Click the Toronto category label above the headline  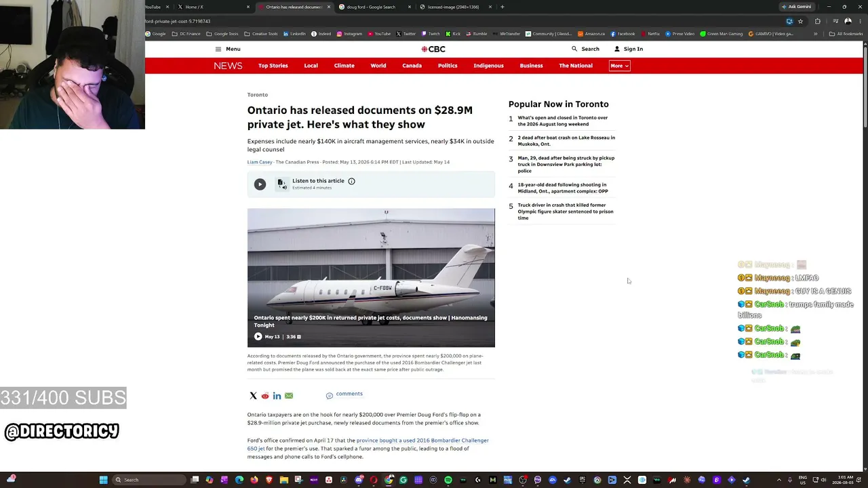click(258, 95)
